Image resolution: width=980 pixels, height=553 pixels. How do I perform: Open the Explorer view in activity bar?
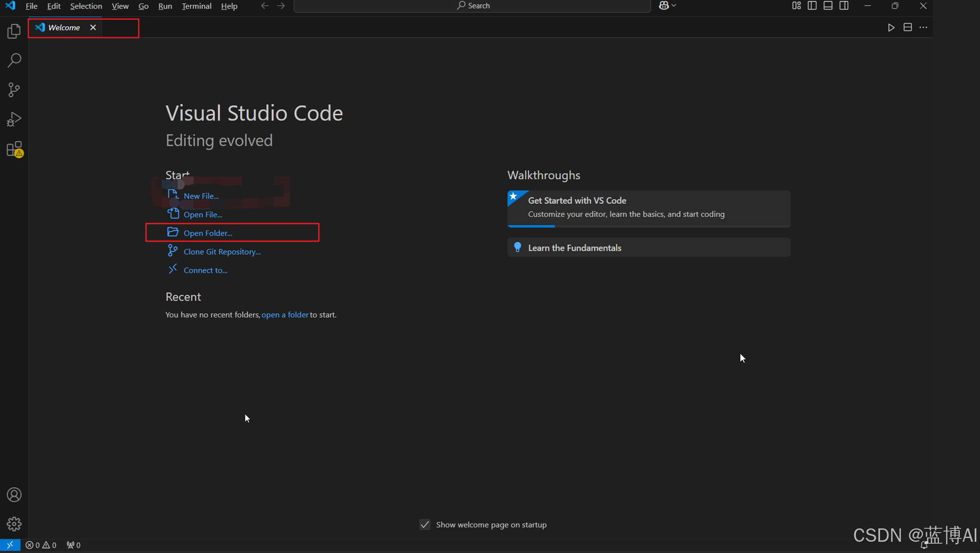(x=14, y=32)
